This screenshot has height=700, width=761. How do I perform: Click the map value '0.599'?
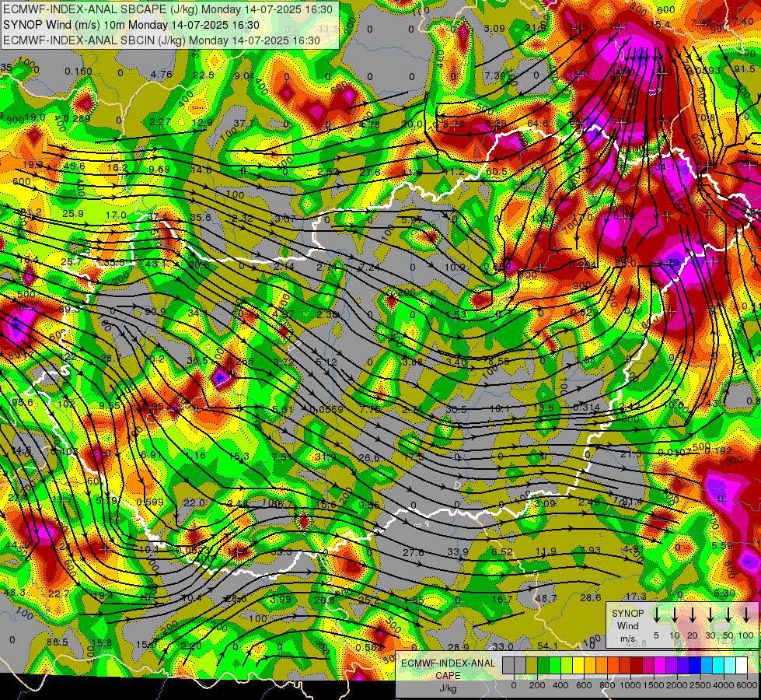pyautogui.click(x=150, y=502)
